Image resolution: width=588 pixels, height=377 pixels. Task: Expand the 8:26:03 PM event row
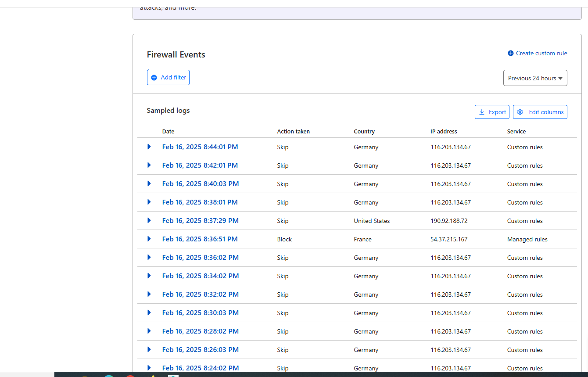(149, 349)
